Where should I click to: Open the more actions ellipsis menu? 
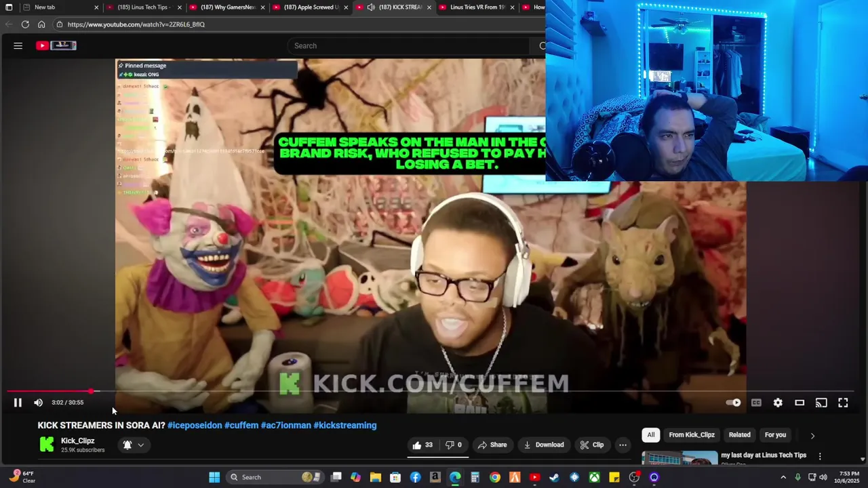pyautogui.click(x=623, y=445)
